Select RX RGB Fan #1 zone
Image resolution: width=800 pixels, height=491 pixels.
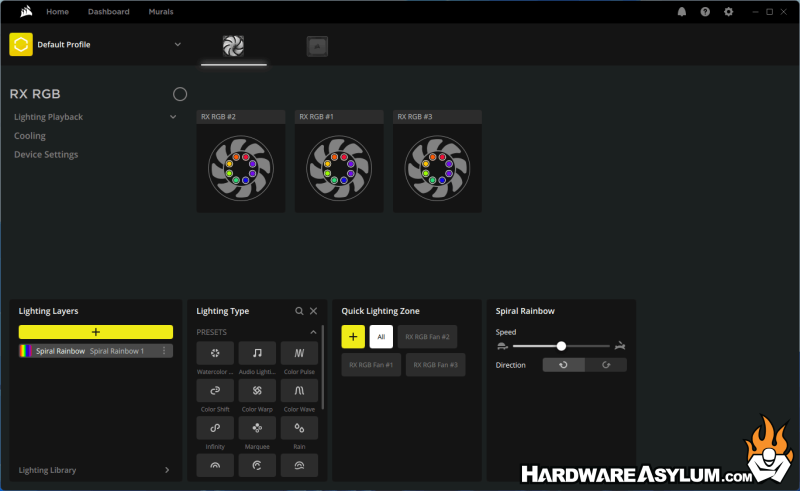click(371, 365)
